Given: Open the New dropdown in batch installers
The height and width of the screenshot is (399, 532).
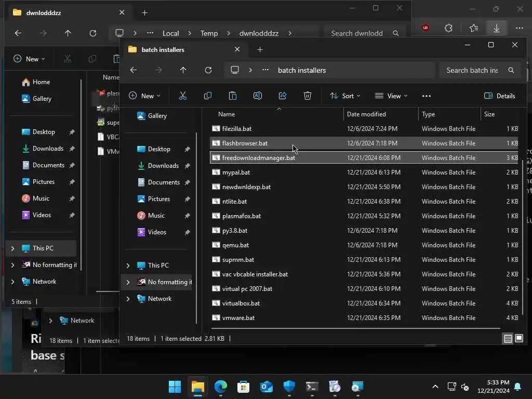Looking at the screenshot, I should [144, 96].
